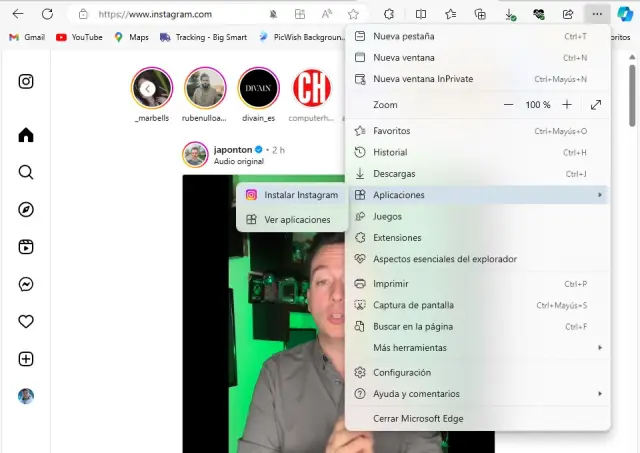Open Reels icon in Instagram sidebar

(27, 247)
